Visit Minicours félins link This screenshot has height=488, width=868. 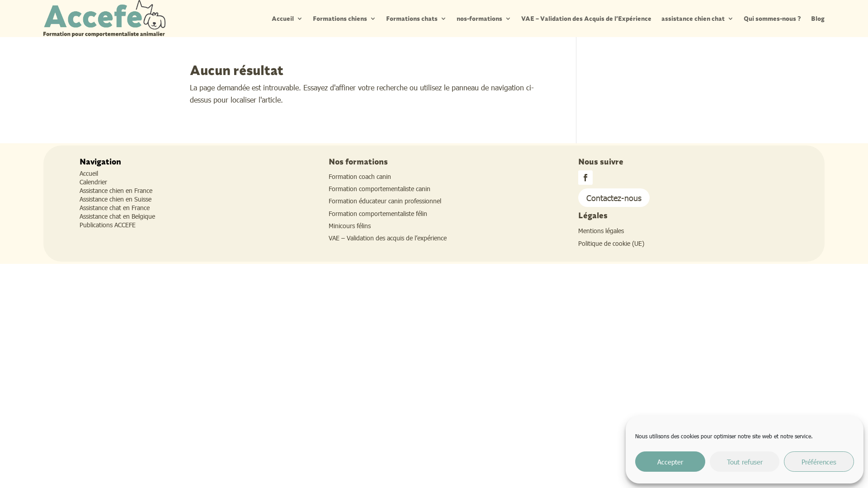tap(349, 225)
